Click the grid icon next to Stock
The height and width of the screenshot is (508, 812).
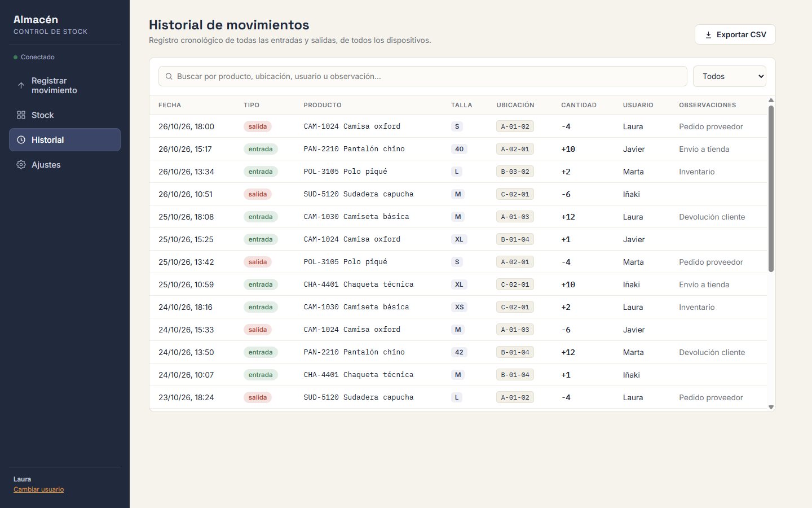(x=21, y=115)
